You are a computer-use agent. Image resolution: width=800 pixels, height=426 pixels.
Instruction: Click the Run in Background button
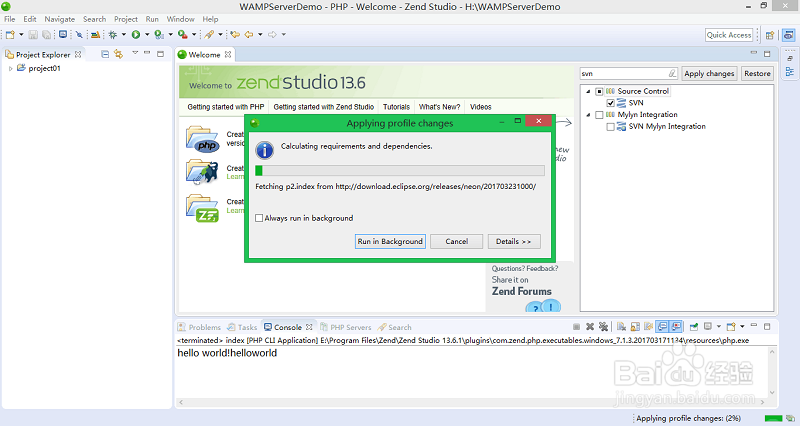pos(390,241)
